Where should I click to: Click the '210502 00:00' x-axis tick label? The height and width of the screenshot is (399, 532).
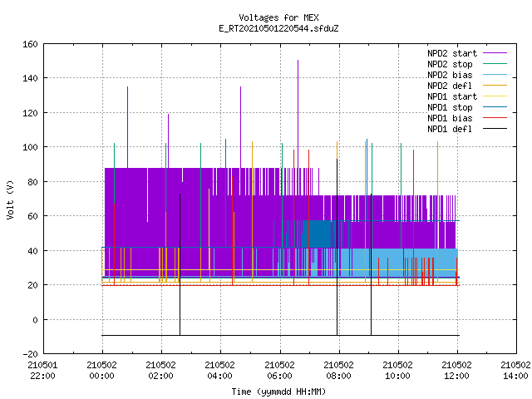[x=101, y=371]
